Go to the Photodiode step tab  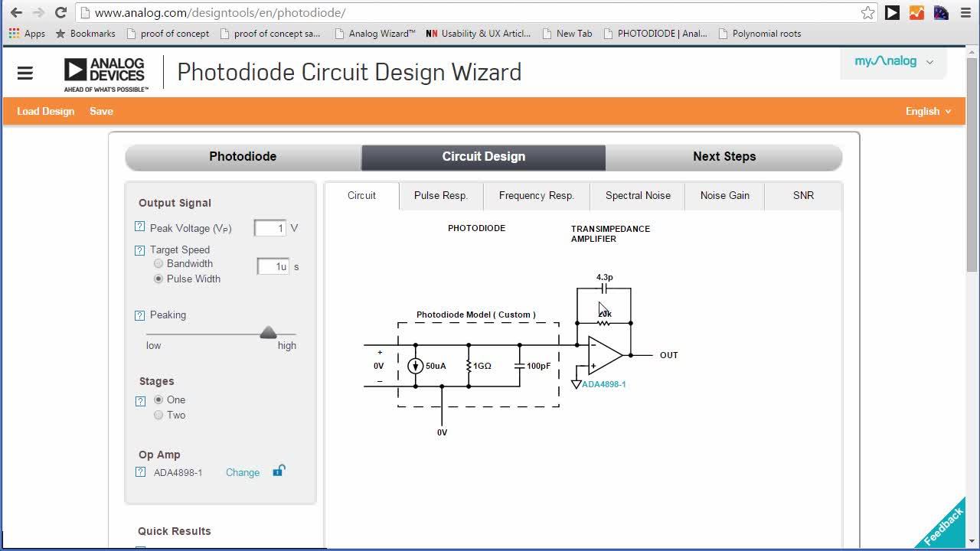tap(243, 156)
